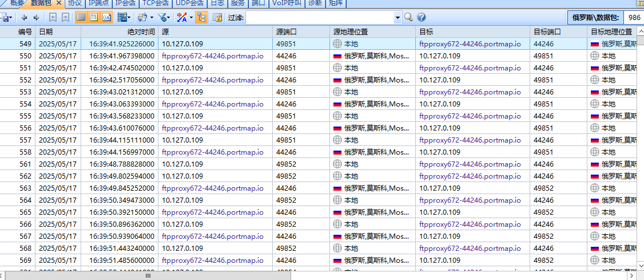Viewport: 644px width, 280px height.
Task: Click the red-blue letter A decode icon
Action: [x=181, y=18]
